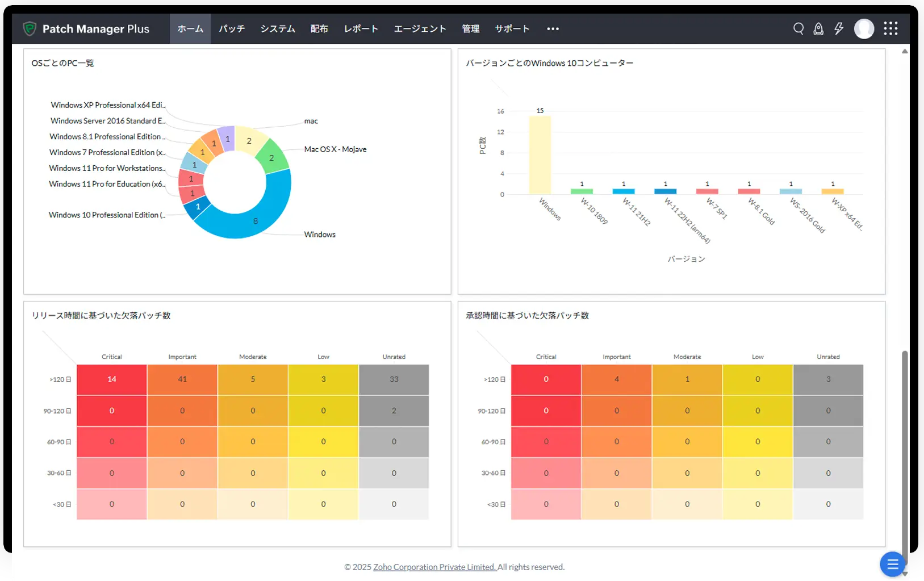
Task: Click Zoho Corporation Private Limited link
Action: [x=434, y=567]
